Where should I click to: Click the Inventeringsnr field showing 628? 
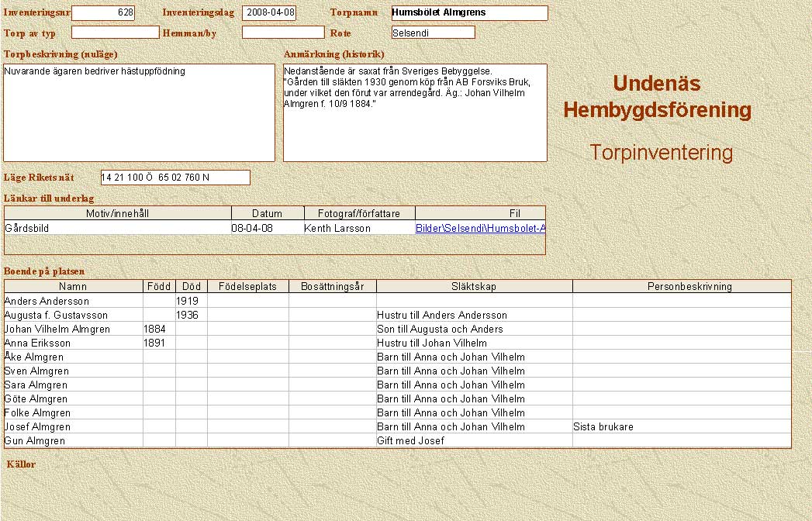tap(103, 13)
